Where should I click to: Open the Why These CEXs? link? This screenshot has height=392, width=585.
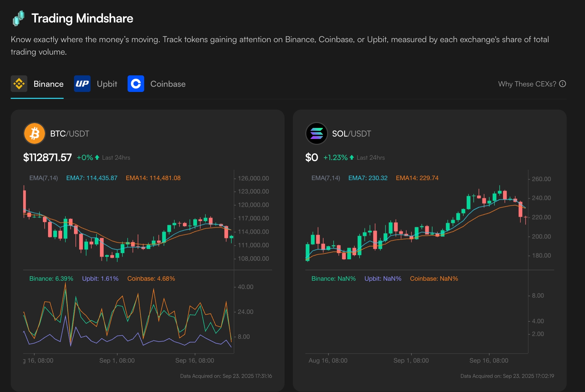[x=527, y=84]
